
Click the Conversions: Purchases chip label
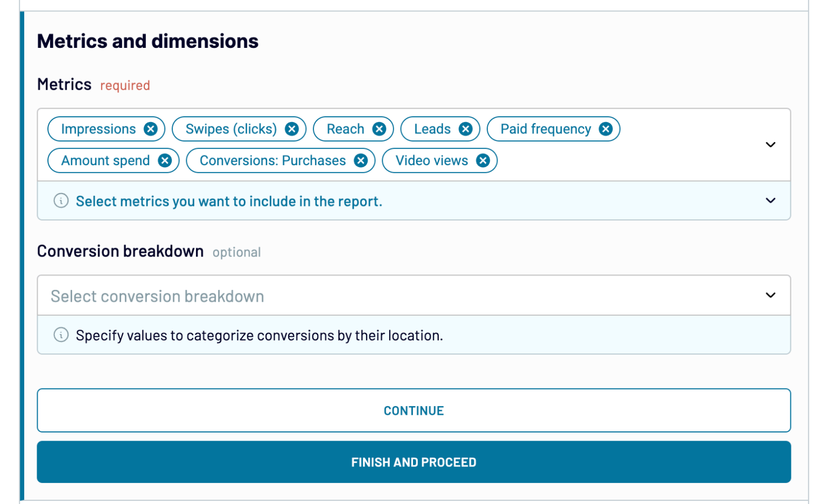pos(272,161)
